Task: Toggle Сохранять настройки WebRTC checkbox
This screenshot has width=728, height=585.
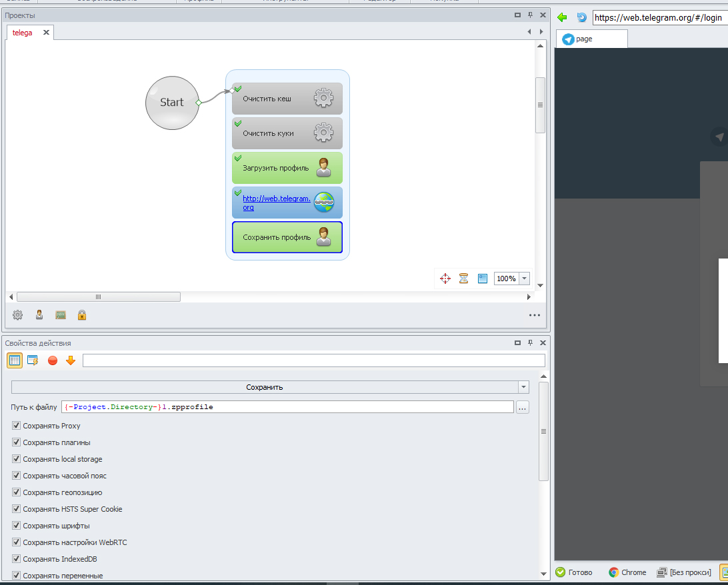Action: click(16, 542)
